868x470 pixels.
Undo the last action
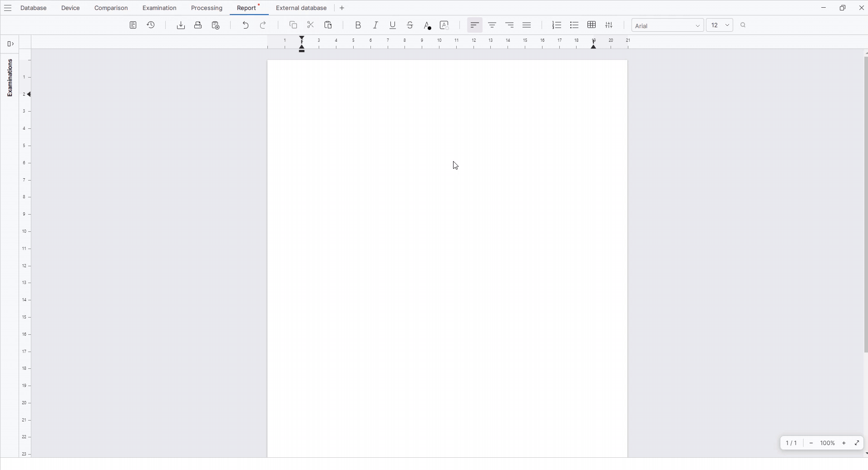click(246, 25)
